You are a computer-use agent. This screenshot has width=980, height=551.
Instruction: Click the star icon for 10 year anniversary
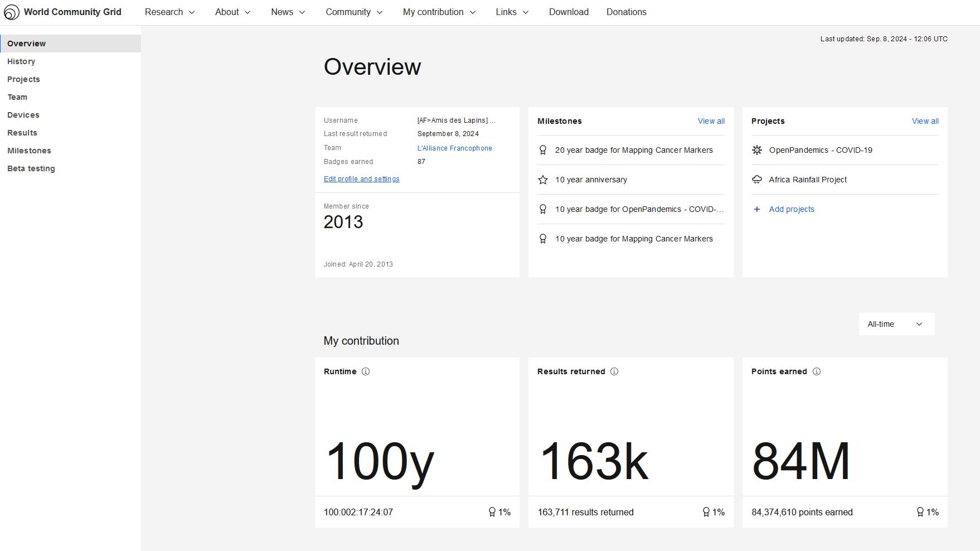click(543, 180)
